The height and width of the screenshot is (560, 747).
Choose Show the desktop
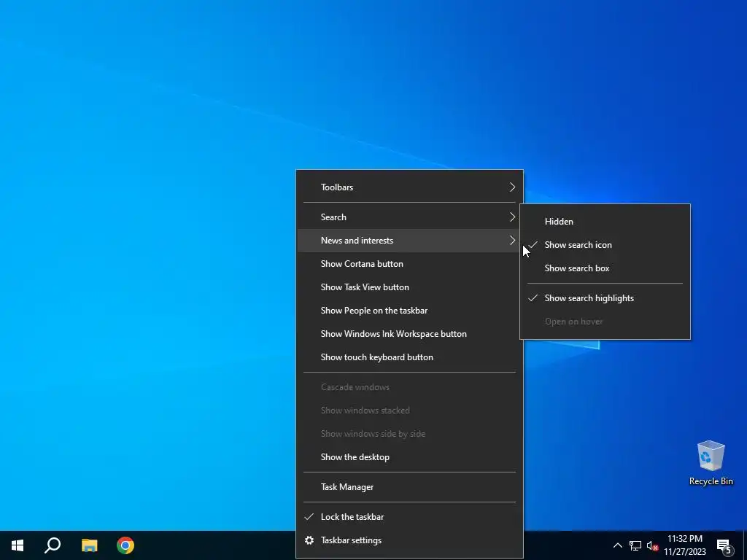click(409, 457)
